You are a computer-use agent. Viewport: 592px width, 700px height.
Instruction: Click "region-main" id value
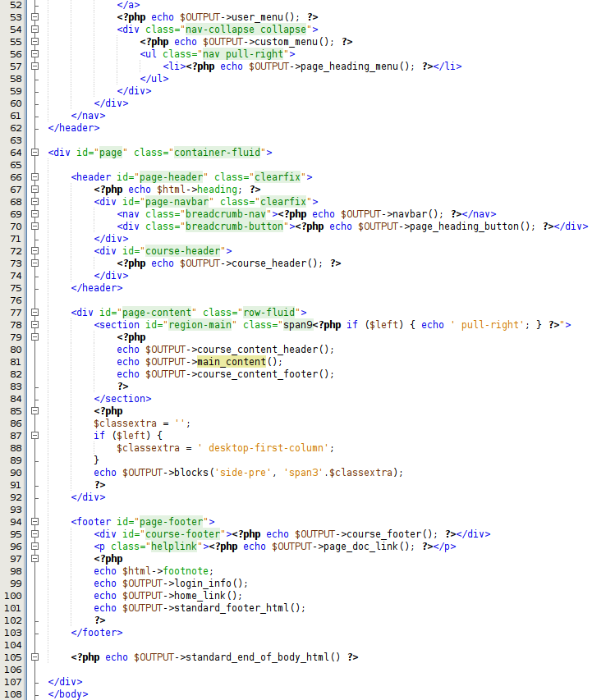pos(200,325)
